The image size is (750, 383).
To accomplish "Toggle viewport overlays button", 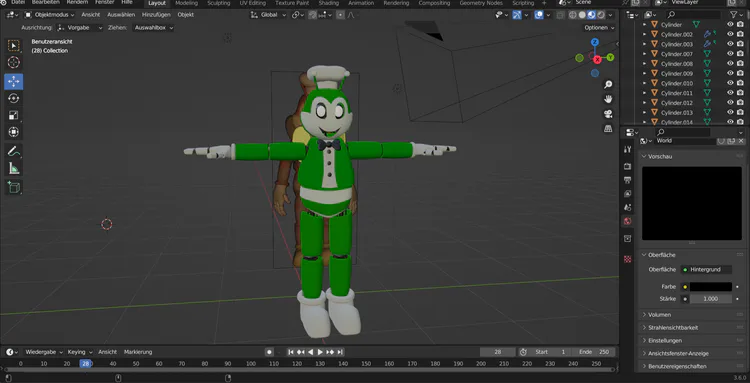I will 539,15.
